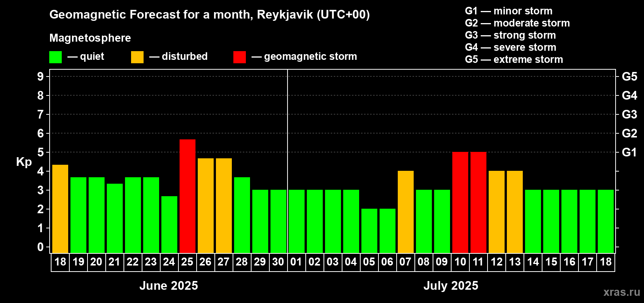Viewport: 644px width, 303px height.
Task: Click the orange bar for July 13
Action: (515, 212)
